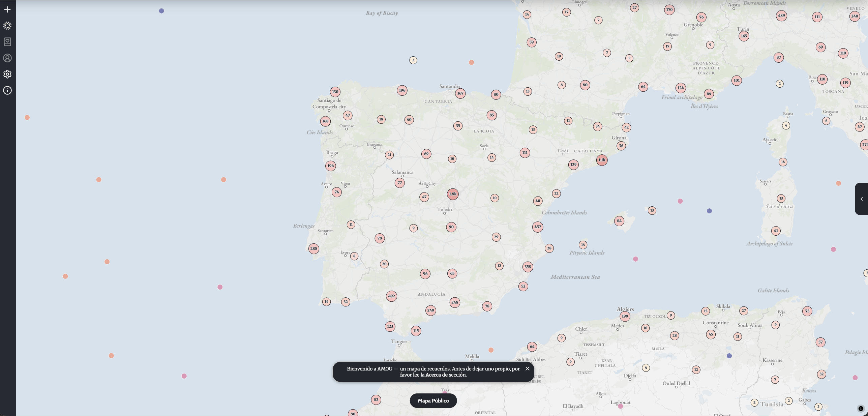Open the 196 cluster near Braga
Image resolution: width=868 pixels, height=416 pixels.
tap(331, 166)
